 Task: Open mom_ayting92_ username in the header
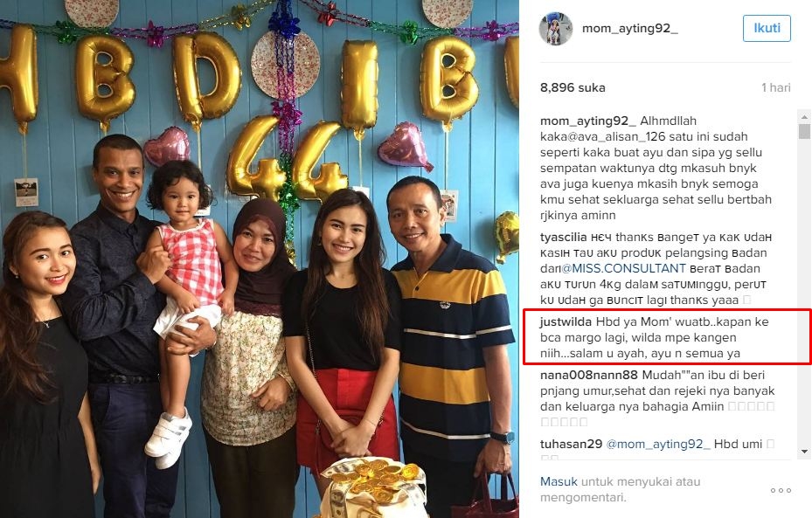point(629,29)
